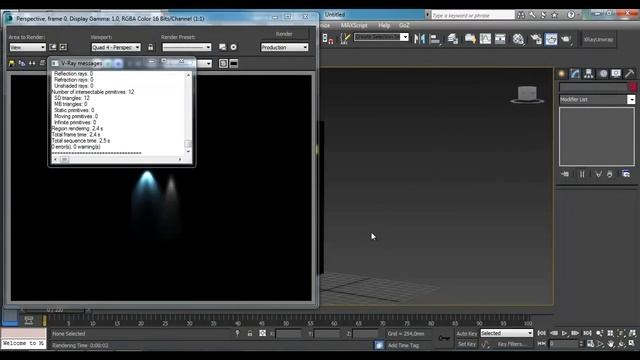Viewport: 640px width, 360px height.
Task: Open the Create Selection Set dropdown
Action: [381, 37]
